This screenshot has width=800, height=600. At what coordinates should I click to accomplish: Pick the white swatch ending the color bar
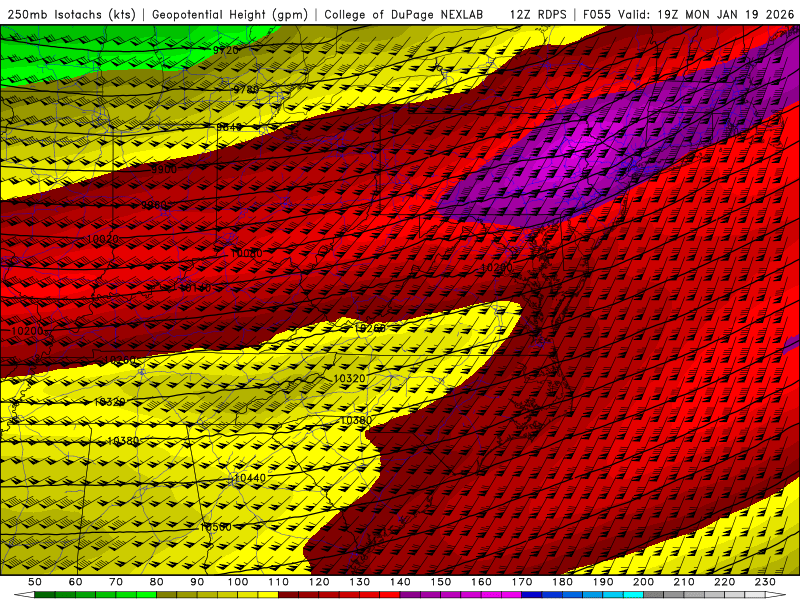click(x=755, y=595)
